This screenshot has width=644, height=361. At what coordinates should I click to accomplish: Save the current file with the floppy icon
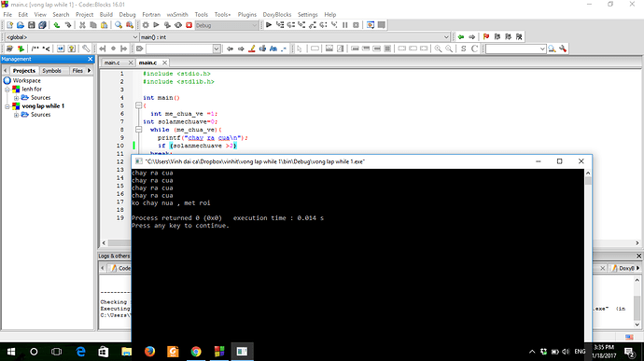(31, 25)
